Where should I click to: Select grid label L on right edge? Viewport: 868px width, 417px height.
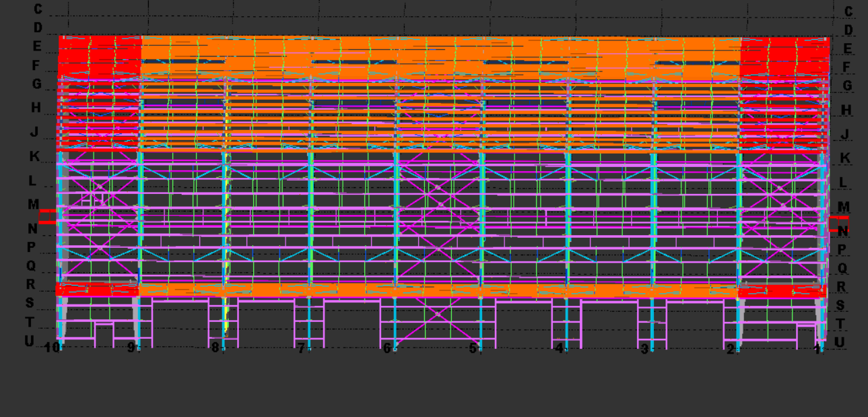click(844, 183)
